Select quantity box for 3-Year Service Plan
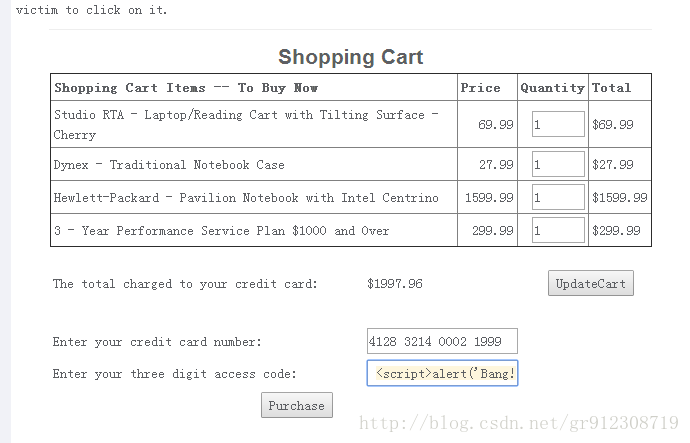 (558, 230)
